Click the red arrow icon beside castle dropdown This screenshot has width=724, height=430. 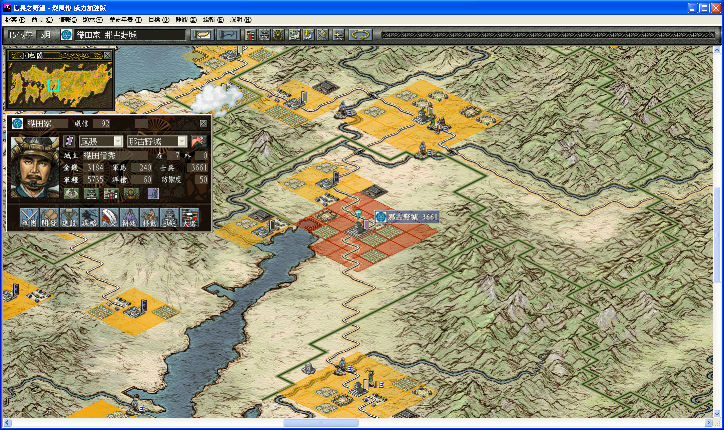pos(198,141)
